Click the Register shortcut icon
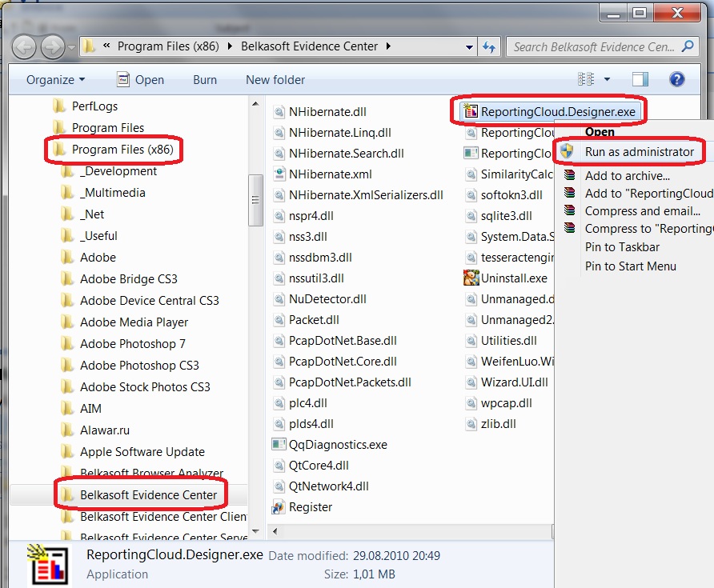The image size is (714, 588). [279, 506]
